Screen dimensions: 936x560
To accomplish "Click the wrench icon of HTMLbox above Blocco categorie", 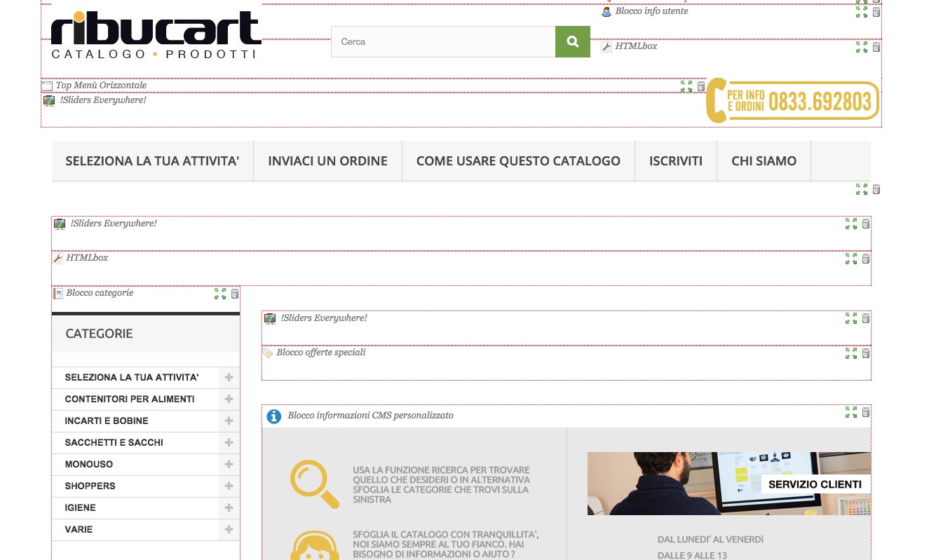I will tap(58, 259).
